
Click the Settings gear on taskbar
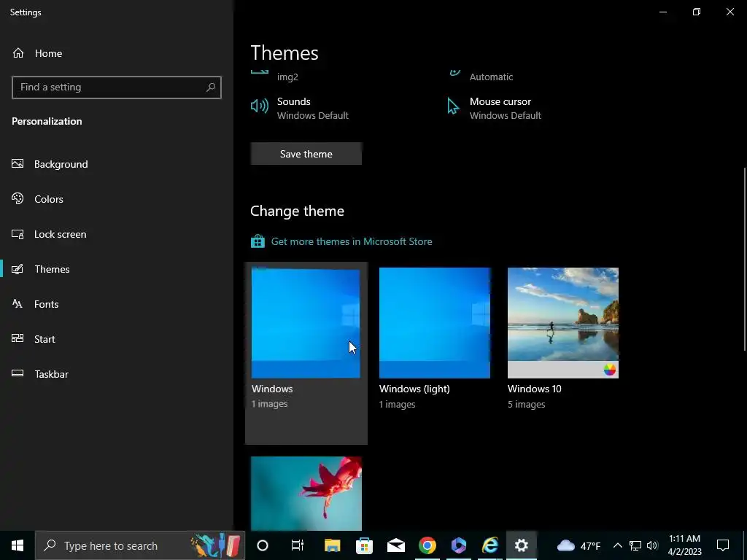[x=522, y=545]
